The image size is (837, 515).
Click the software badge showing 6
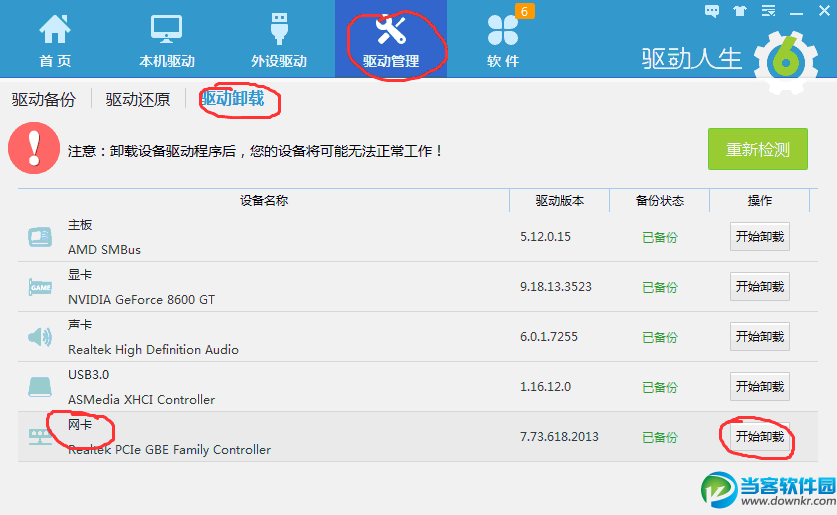click(524, 11)
